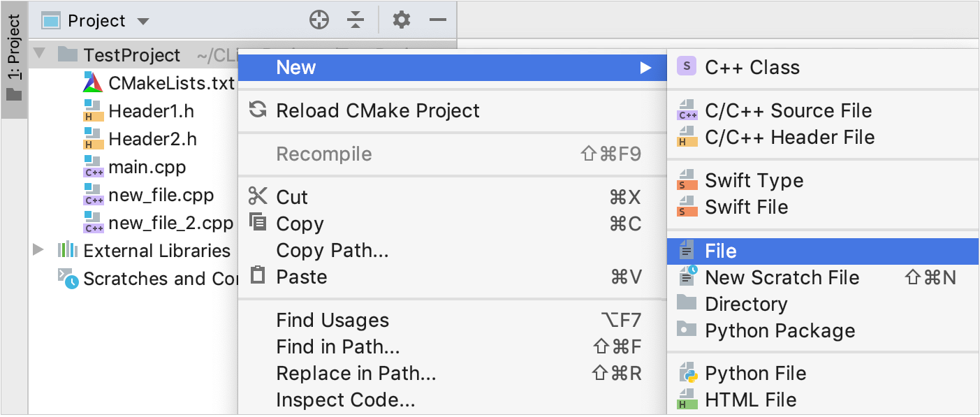Hide the Project tool window
The width and height of the screenshot is (980, 417).
click(437, 20)
